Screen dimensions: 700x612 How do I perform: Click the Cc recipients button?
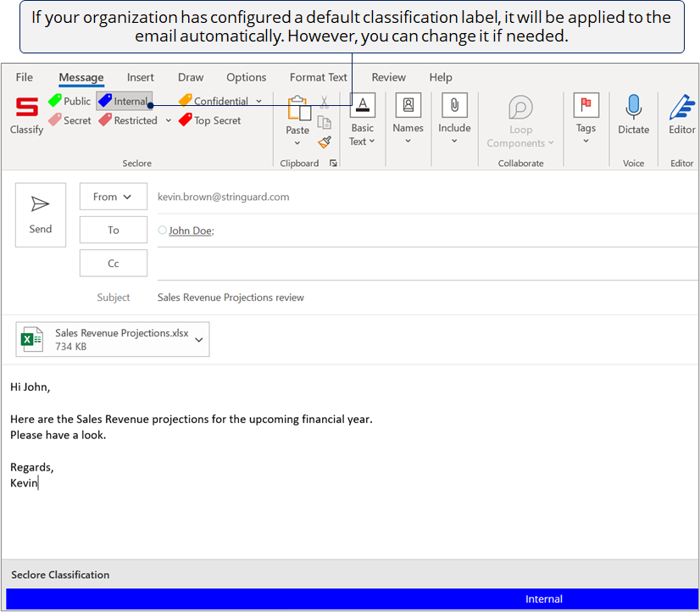point(114,264)
